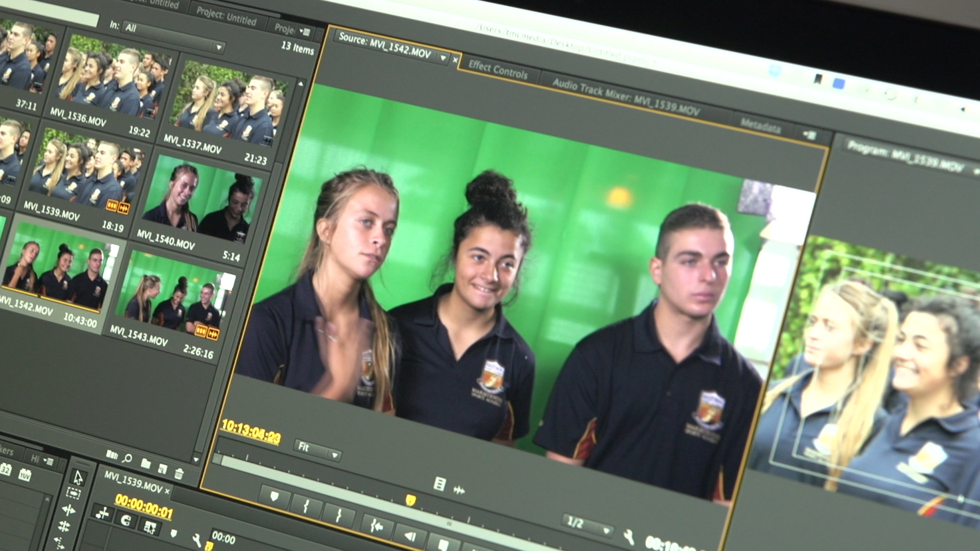Select the MVI_1540.MOV clip thumbnail

(202, 199)
